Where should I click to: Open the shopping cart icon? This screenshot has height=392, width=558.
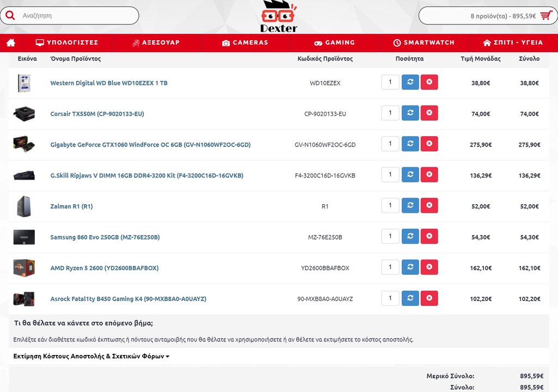coord(546,16)
